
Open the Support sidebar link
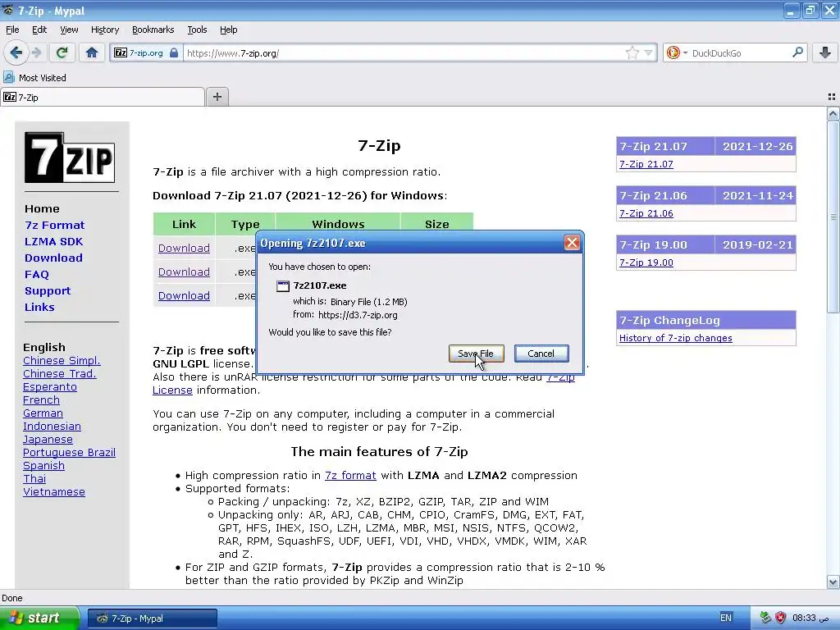click(x=47, y=291)
